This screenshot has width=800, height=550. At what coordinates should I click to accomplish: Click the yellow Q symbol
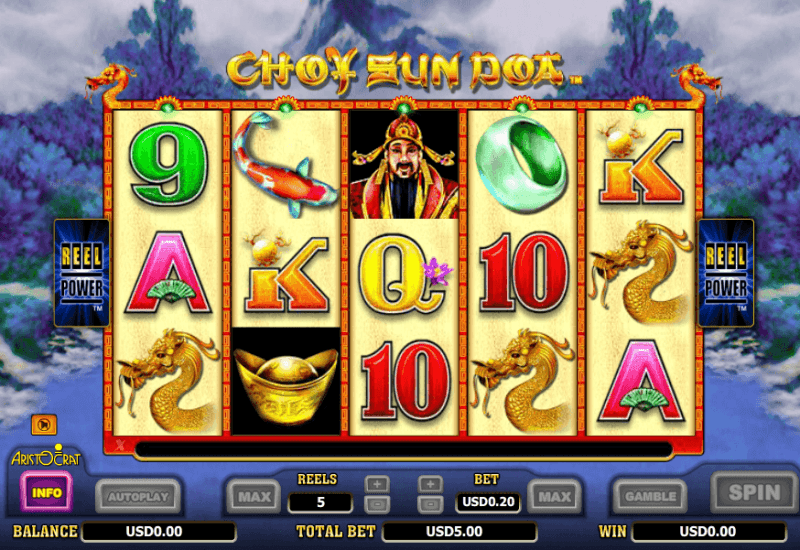click(x=402, y=273)
